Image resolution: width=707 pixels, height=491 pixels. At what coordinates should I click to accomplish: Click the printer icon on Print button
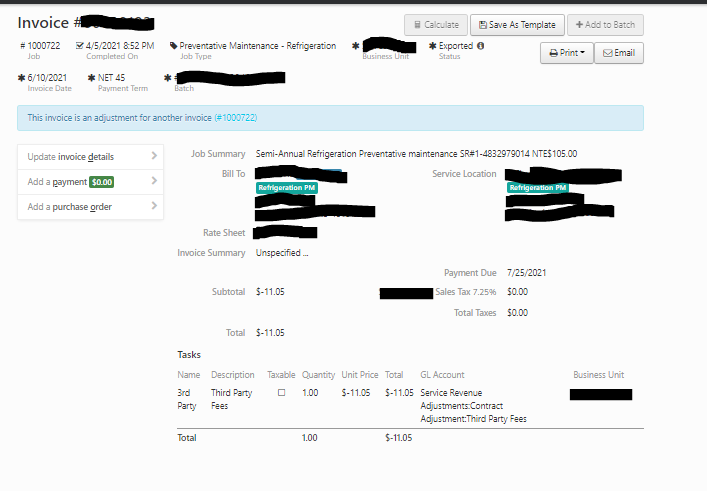[x=553, y=53]
